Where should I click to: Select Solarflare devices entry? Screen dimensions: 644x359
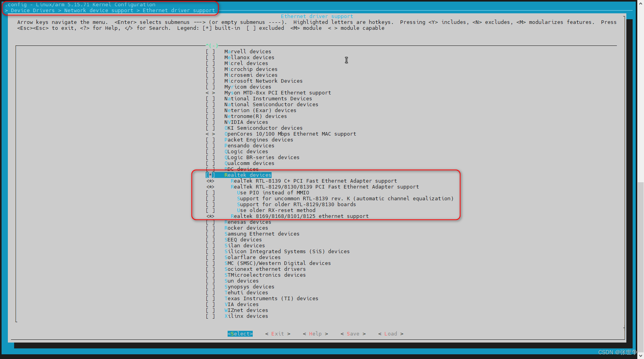pos(252,257)
